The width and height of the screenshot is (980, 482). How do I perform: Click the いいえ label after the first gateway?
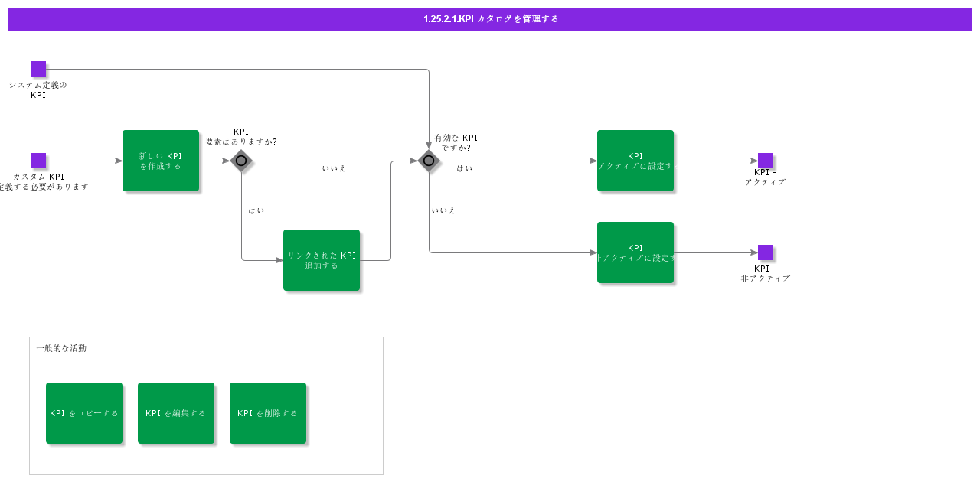[334, 168]
